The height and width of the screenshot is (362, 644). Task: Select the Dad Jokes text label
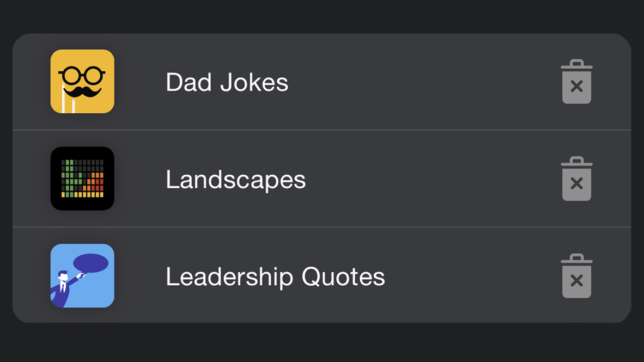pos(227,83)
